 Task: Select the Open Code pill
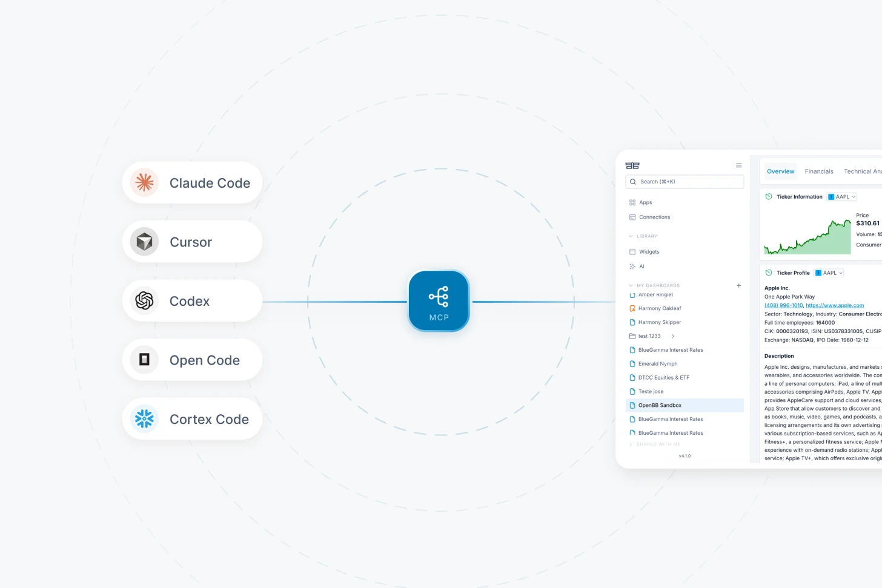192,360
